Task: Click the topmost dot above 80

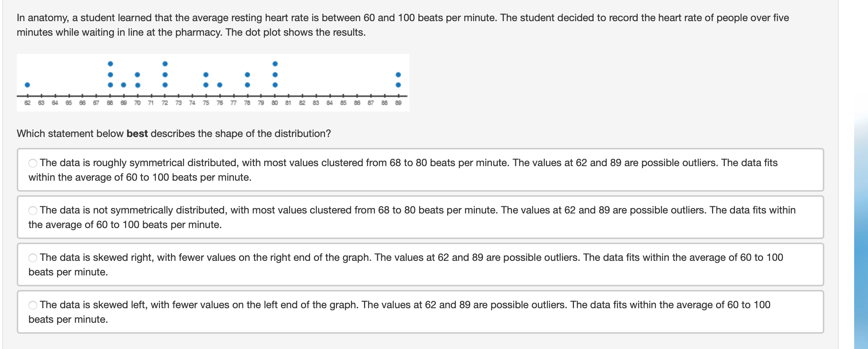Action: click(x=275, y=64)
